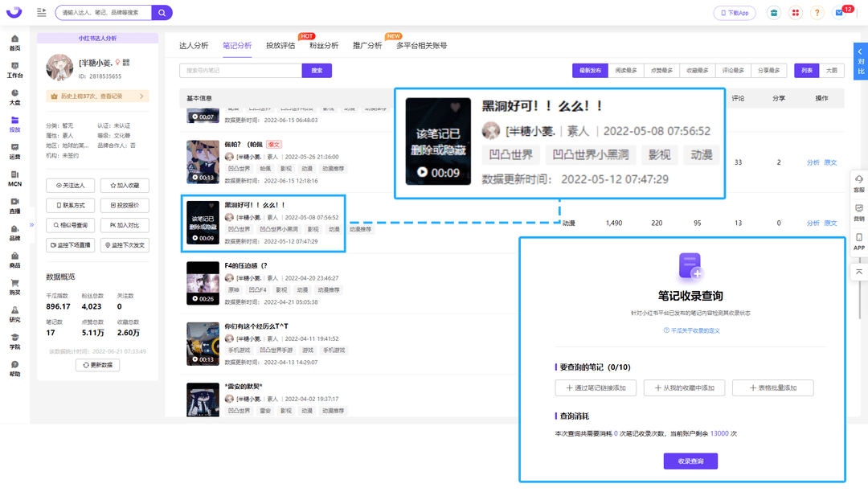The image size is (868, 496).
Task: Click the 关注达人 button
Action: click(70, 186)
